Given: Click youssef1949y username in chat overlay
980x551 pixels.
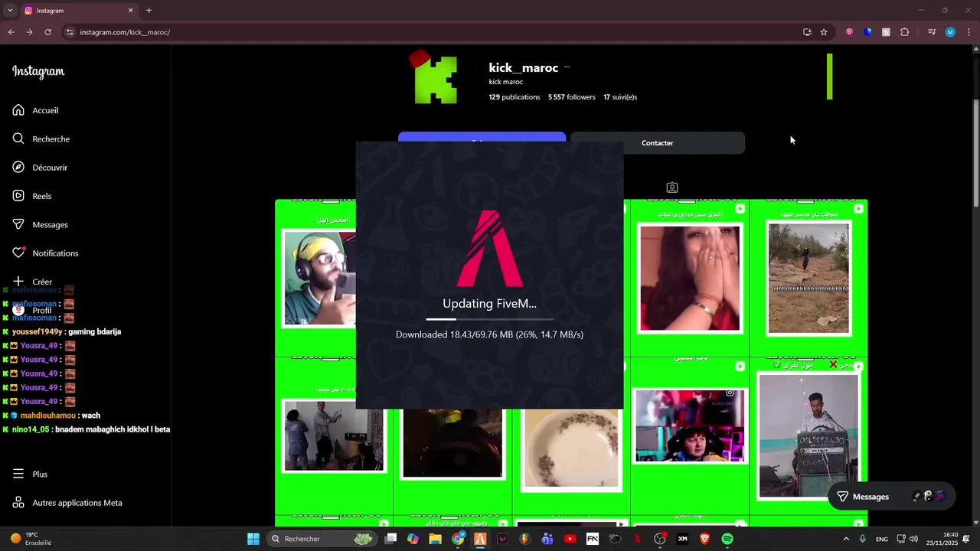Looking at the screenshot, I should click(x=37, y=332).
